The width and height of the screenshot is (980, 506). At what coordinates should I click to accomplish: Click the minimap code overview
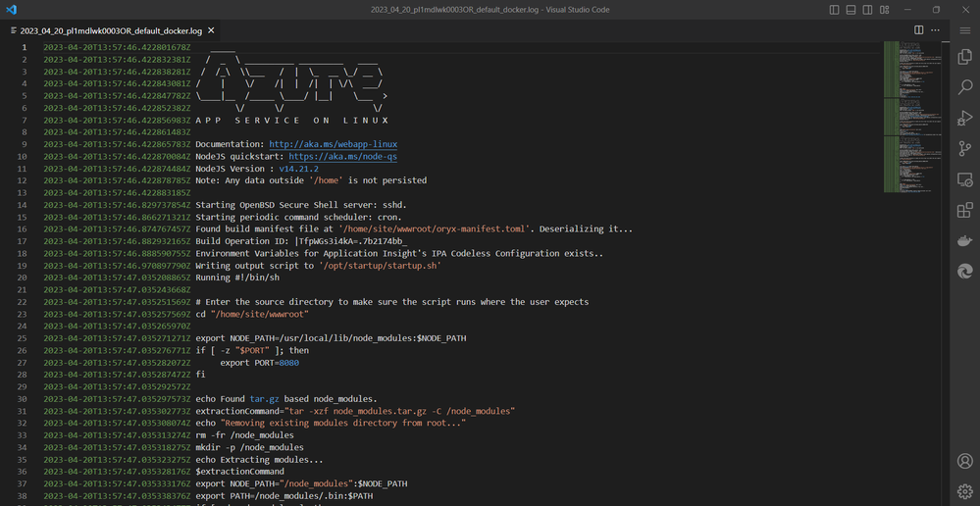pos(912,117)
